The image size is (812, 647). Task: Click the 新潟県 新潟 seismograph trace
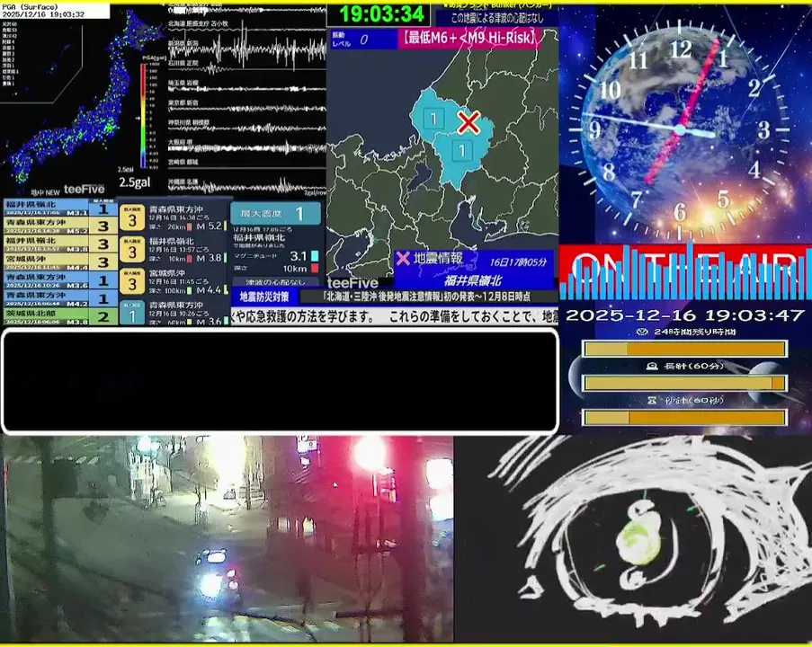(x=247, y=50)
